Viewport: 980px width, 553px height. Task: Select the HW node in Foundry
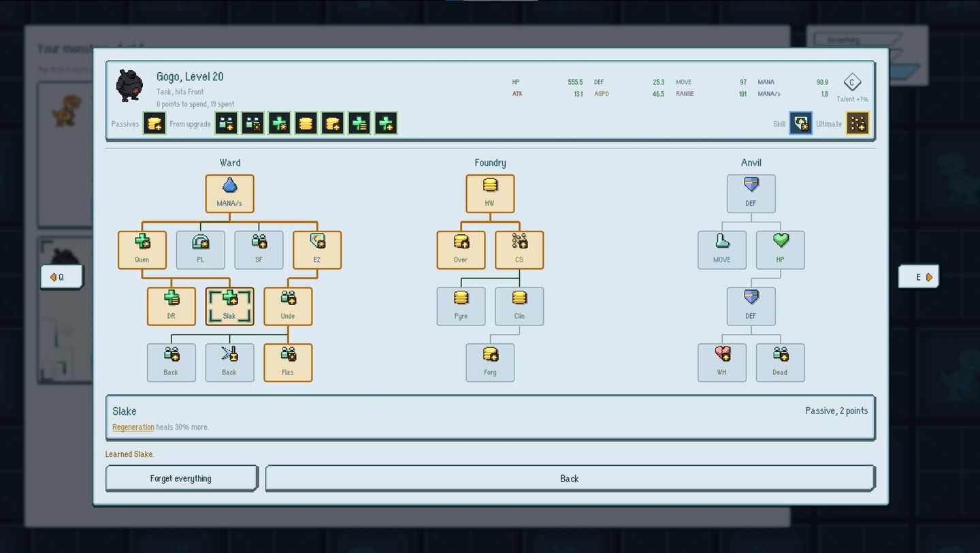490,194
